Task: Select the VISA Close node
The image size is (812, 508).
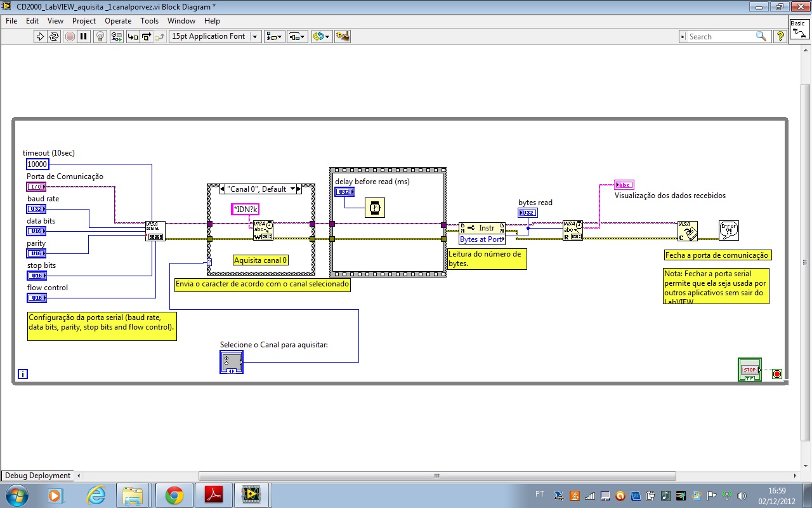Action: [x=687, y=231]
